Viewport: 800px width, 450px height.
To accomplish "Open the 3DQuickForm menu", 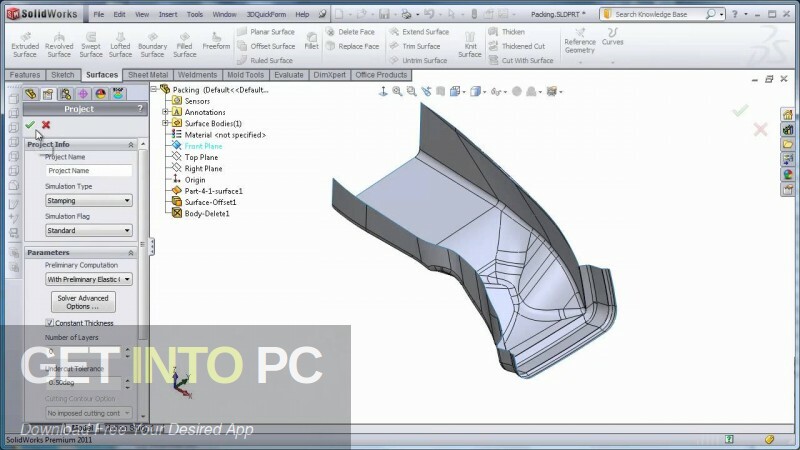I will 266,14.
